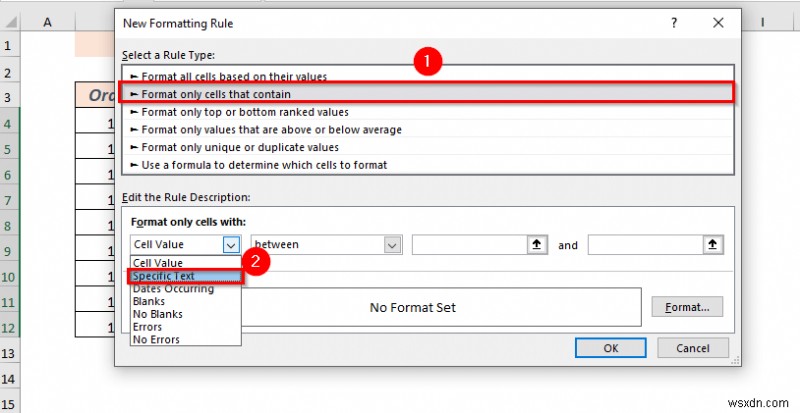
Task: Select 'Specific Text' from the list
Action: click(x=164, y=276)
